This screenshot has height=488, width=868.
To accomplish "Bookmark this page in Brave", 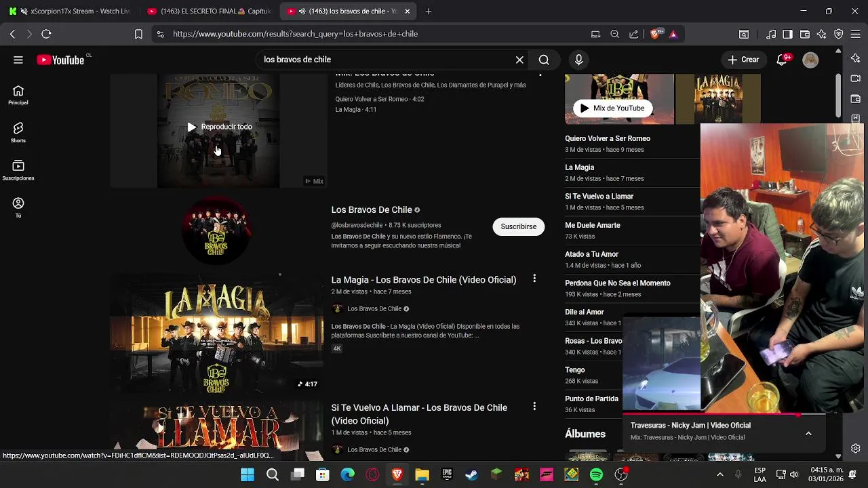I will tap(138, 34).
